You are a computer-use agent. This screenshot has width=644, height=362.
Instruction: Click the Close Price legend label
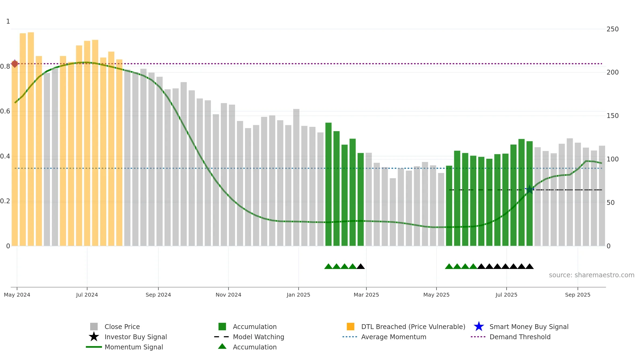[122, 327]
